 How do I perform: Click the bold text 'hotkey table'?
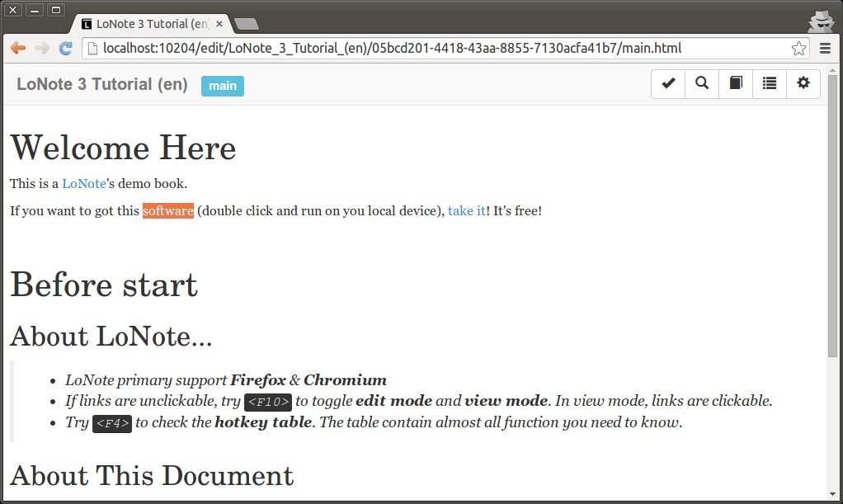coord(263,422)
